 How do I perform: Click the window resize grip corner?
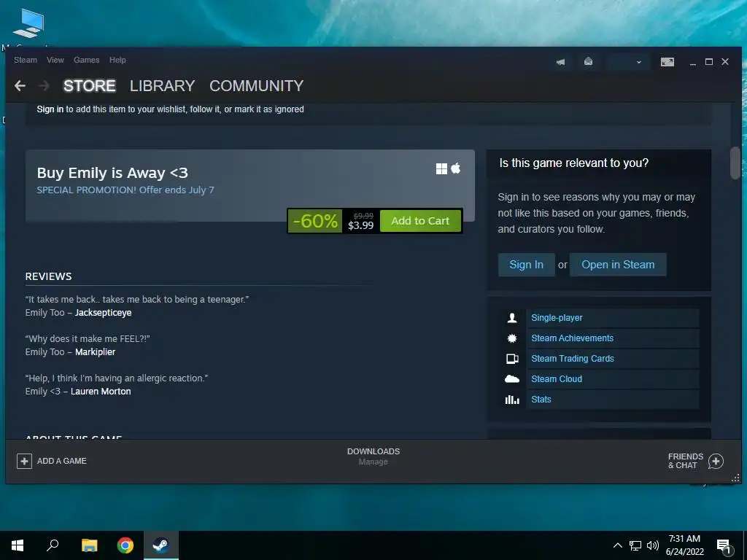[735, 478]
